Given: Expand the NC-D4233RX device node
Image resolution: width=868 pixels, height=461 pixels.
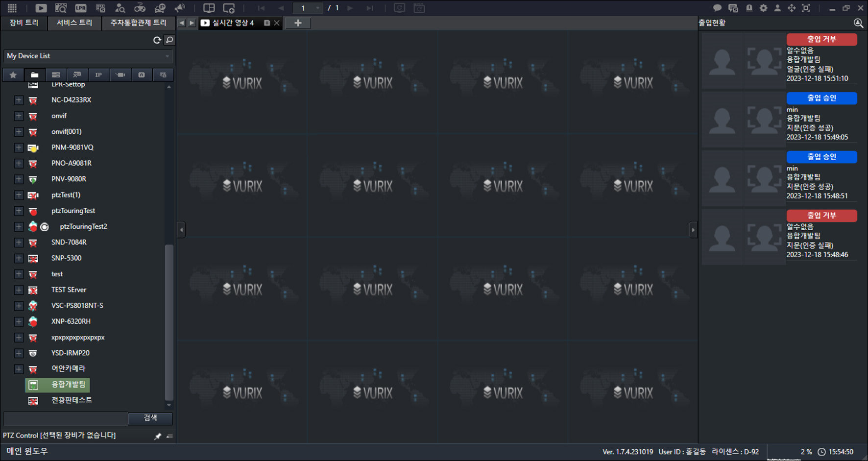Looking at the screenshot, I should click(19, 100).
